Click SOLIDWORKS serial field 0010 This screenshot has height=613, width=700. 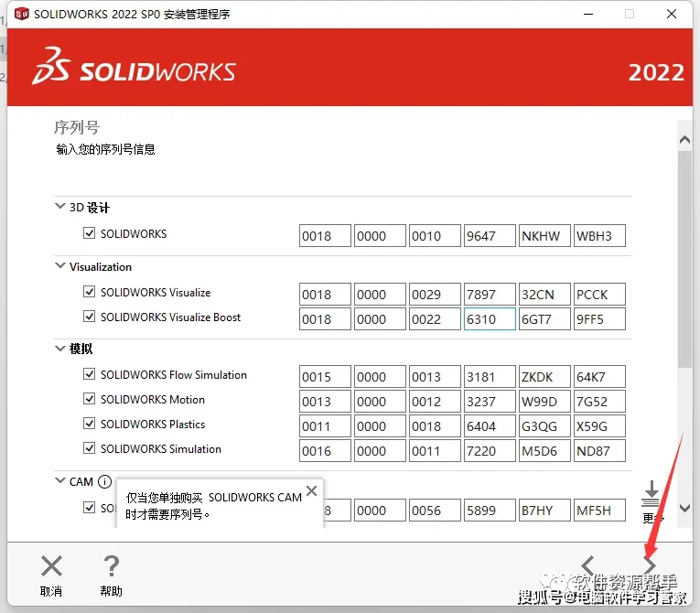(435, 236)
